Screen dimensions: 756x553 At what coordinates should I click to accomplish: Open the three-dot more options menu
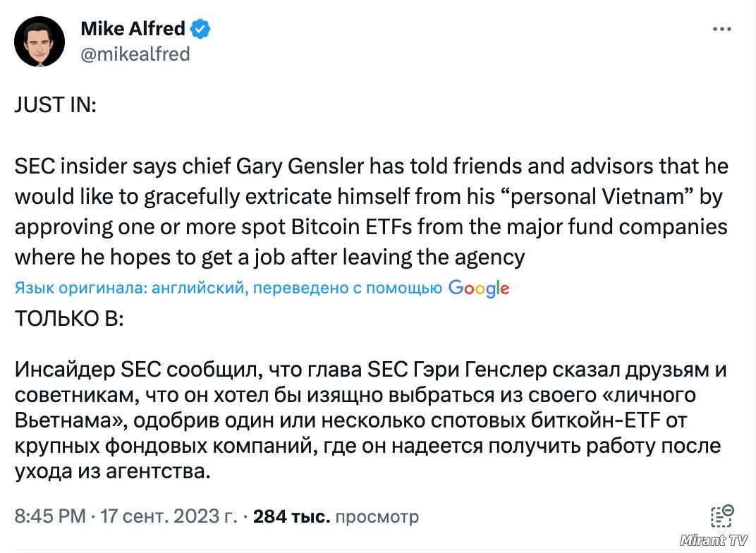tap(721, 30)
